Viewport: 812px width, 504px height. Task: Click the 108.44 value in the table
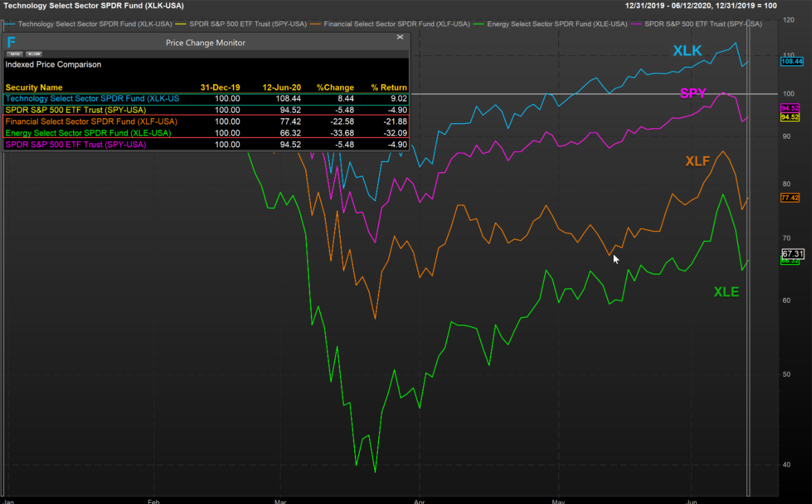point(289,98)
